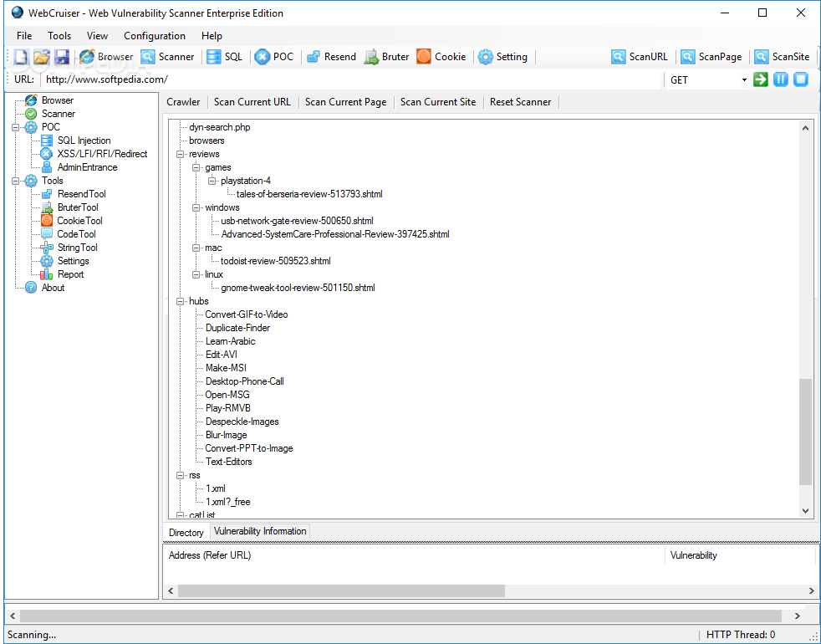Click the green Go arrow button
The image size is (821, 644).
760,79
